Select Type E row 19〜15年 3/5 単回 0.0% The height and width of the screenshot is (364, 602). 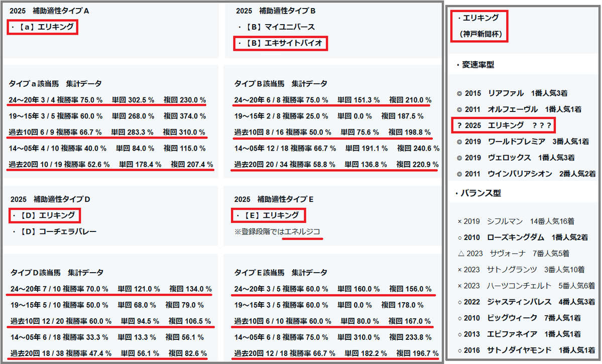(329, 305)
